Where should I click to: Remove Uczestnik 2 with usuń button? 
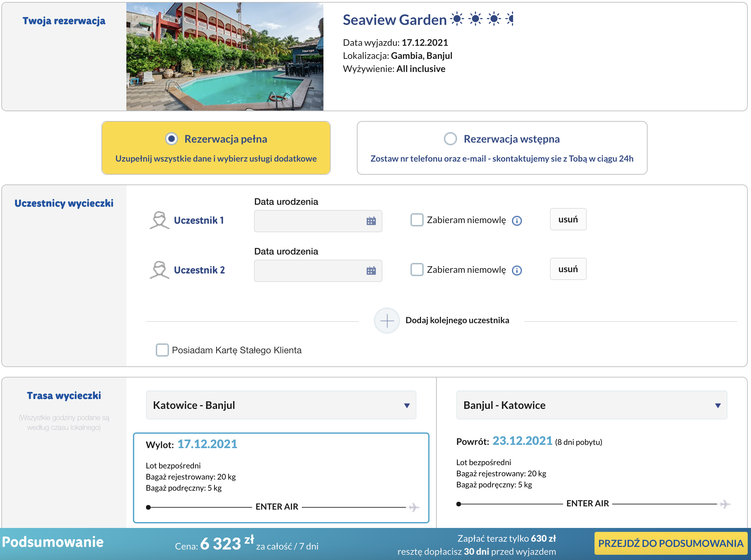[568, 269]
